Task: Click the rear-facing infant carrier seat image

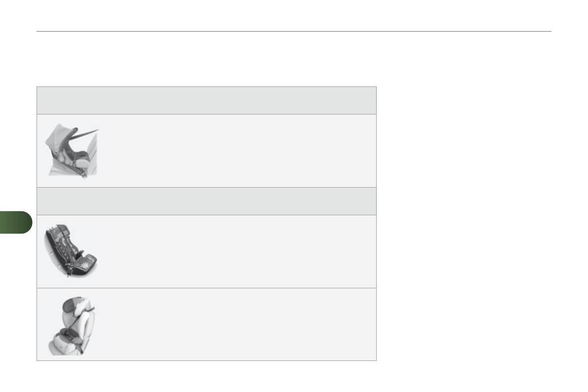Action: (72, 150)
